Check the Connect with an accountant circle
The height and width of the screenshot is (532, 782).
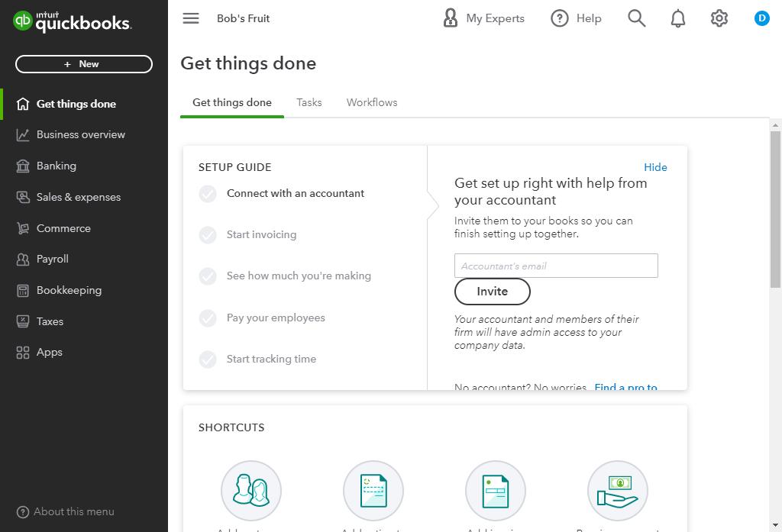click(208, 193)
